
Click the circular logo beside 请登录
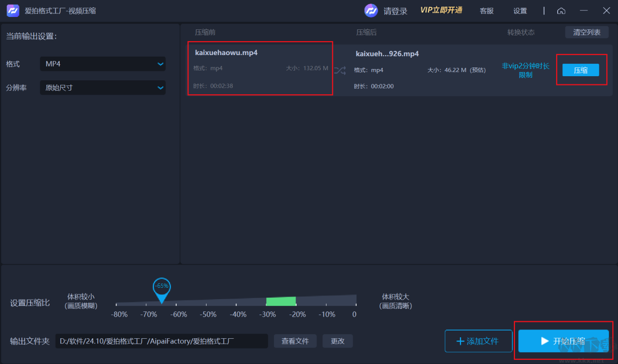(371, 10)
